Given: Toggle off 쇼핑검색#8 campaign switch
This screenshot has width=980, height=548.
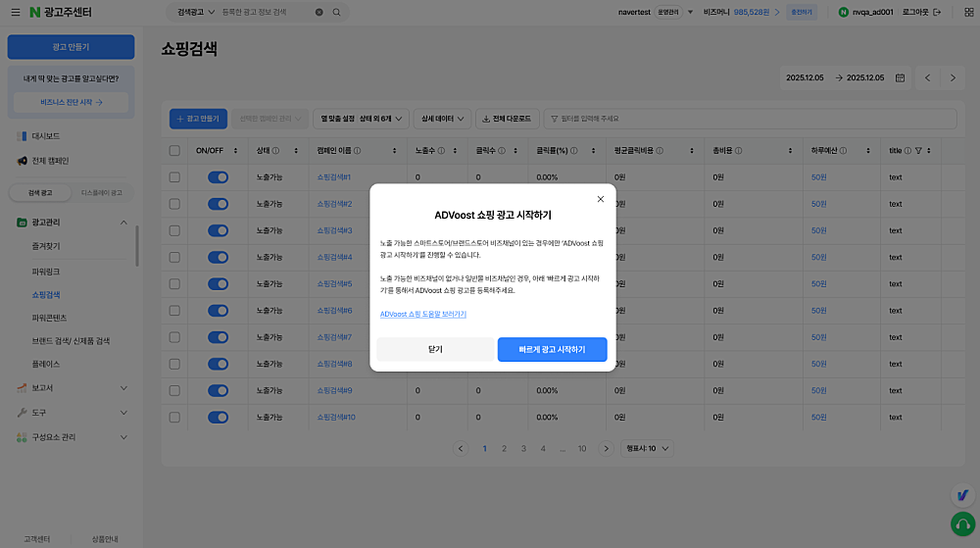Looking at the screenshot, I should tap(219, 364).
